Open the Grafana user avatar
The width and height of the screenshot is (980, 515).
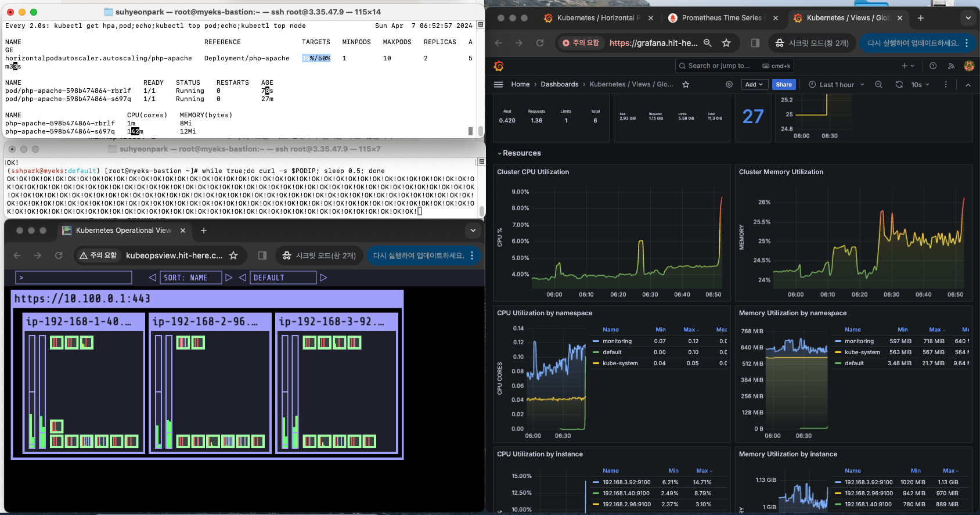coord(969,66)
